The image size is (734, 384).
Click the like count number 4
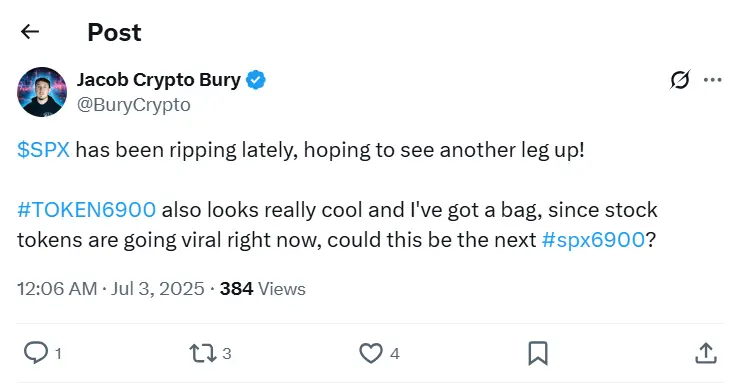point(395,354)
